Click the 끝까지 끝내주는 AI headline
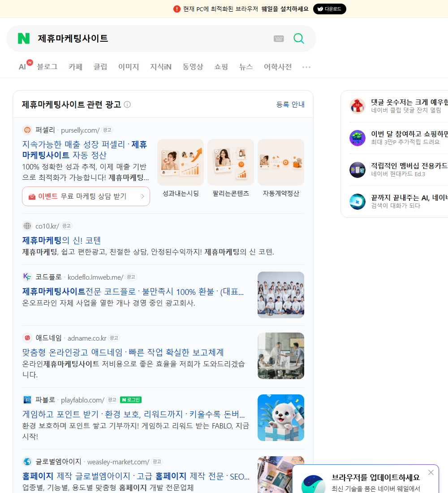Image resolution: width=448 pixels, height=493 pixels. pyautogui.click(x=409, y=198)
